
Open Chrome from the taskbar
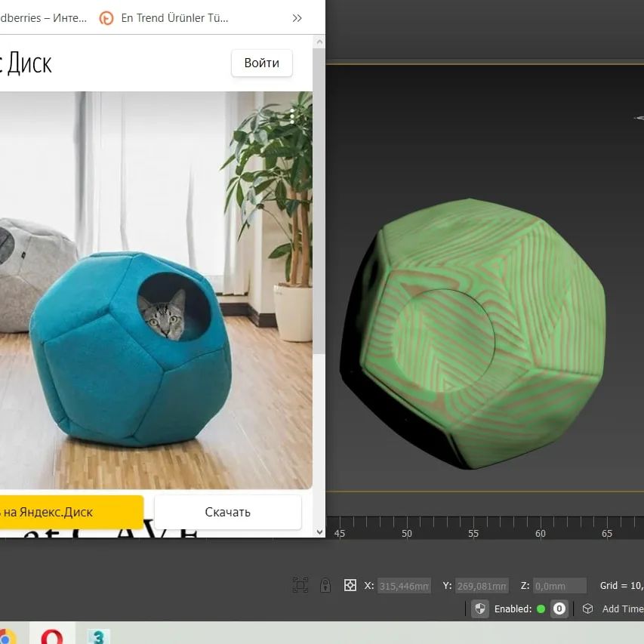coord(8,636)
